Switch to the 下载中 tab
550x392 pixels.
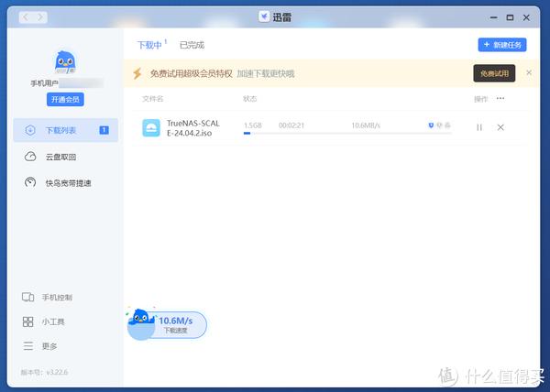tap(149, 45)
